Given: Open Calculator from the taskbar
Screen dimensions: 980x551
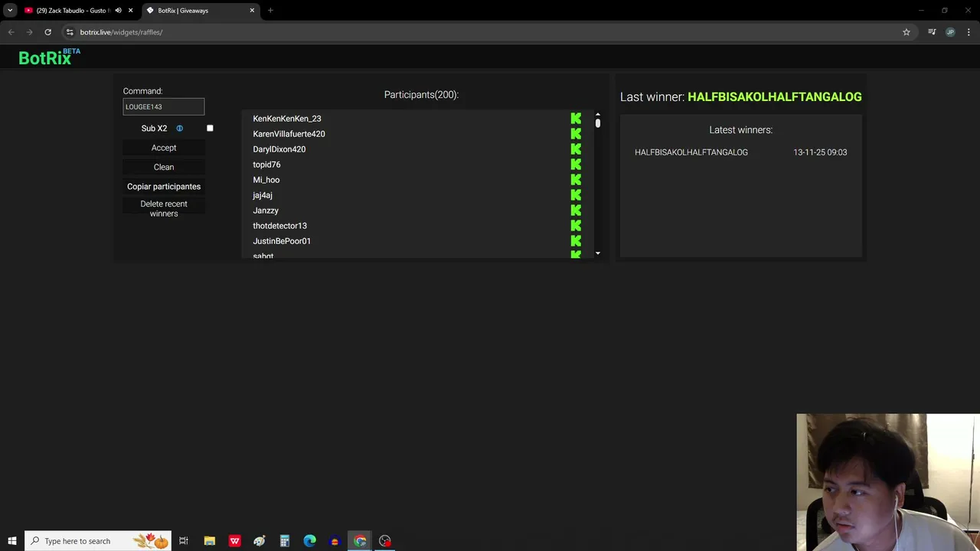Looking at the screenshot, I should coord(284,541).
